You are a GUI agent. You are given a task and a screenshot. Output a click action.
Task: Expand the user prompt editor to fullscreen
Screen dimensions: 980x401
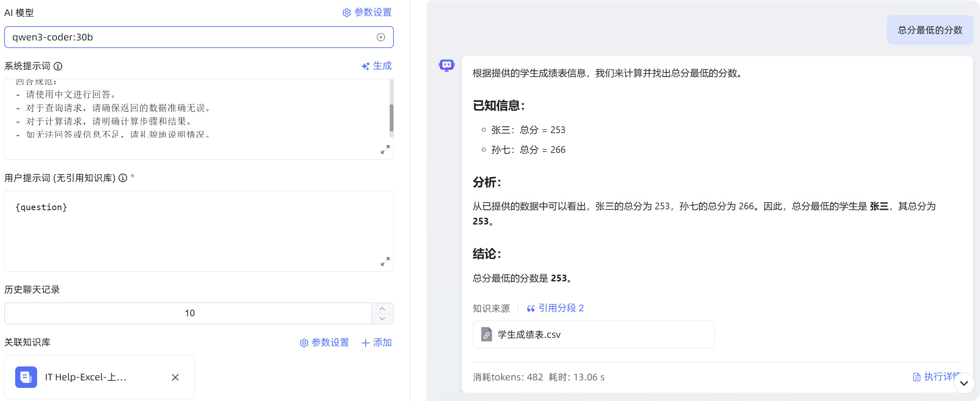click(x=385, y=262)
